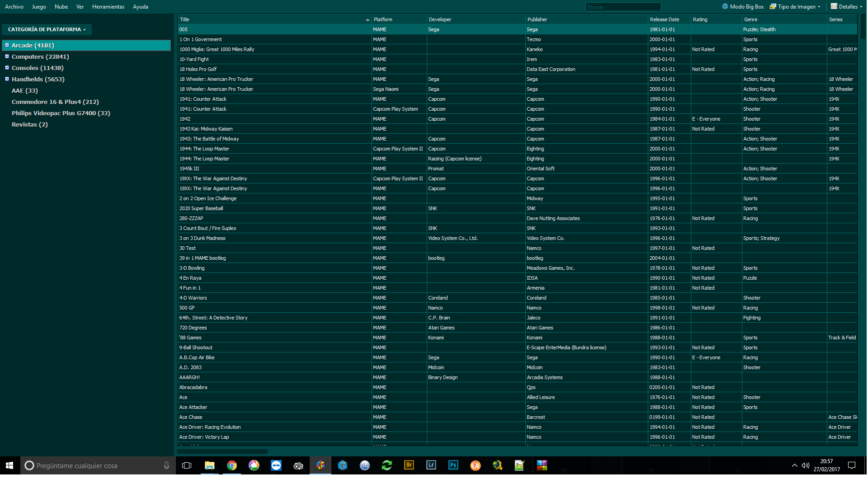This screenshot has height=488, width=868.
Task: Open Google Chrome from taskbar
Action: pyautogui.click(x=231, y=465)
